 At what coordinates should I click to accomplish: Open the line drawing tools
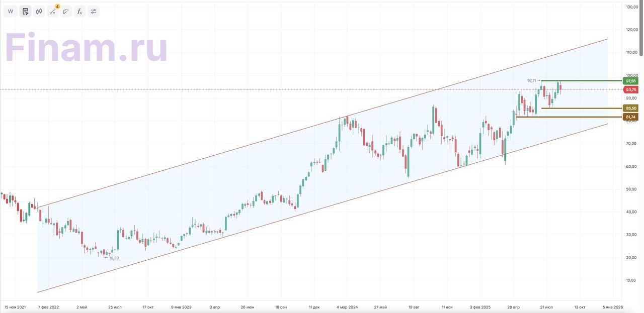pos(53,12)
